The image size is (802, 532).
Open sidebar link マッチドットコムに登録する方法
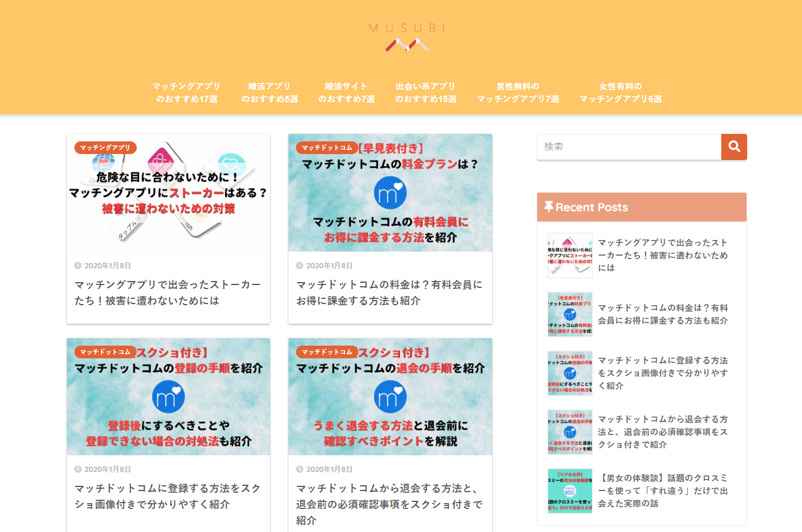coord(663,373)
